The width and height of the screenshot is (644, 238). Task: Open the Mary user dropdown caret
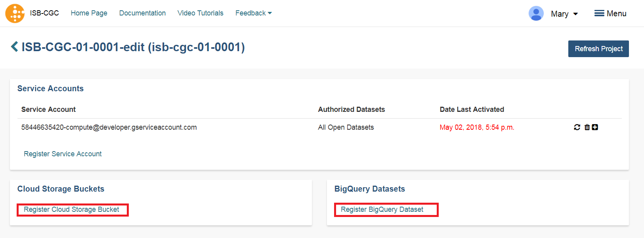point(575,14)
